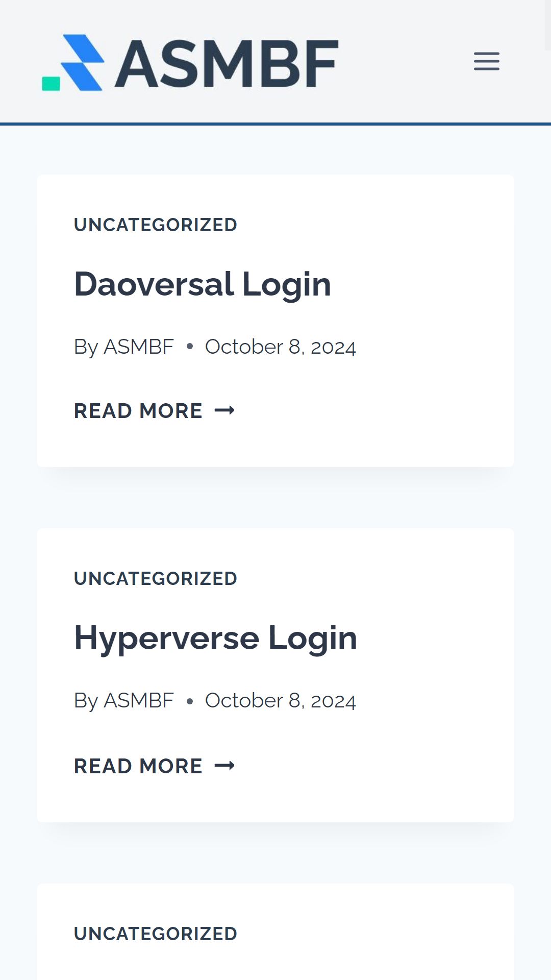
Task: Select the Hyperverse Login post card
Action: pos(275,675)
